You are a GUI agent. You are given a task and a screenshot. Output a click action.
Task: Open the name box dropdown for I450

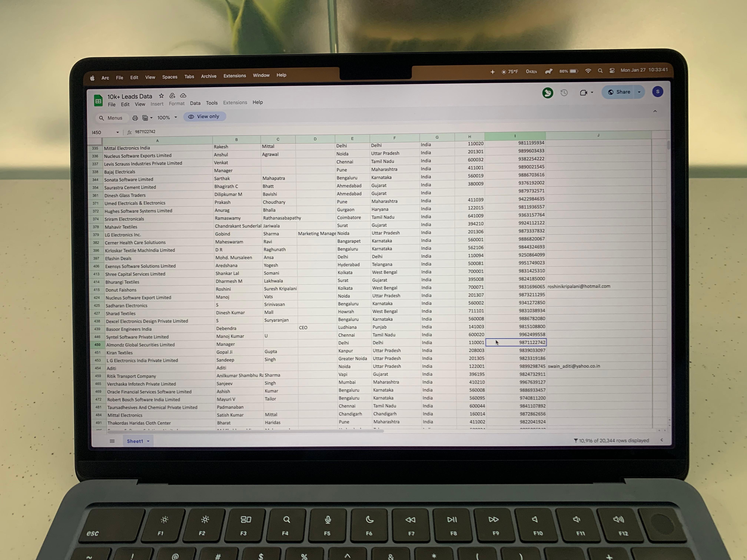117,132
